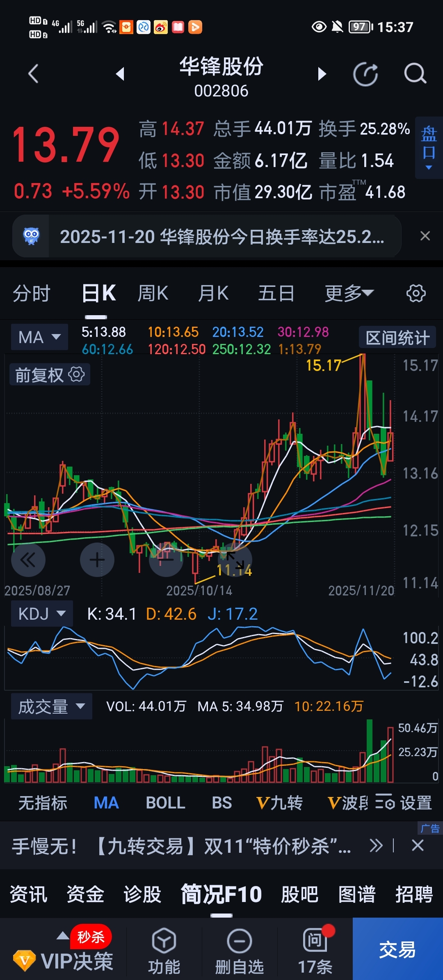Open the ad banner double-arrow link
Viewport: 443px width, 980px height.
tap(376, 846)
